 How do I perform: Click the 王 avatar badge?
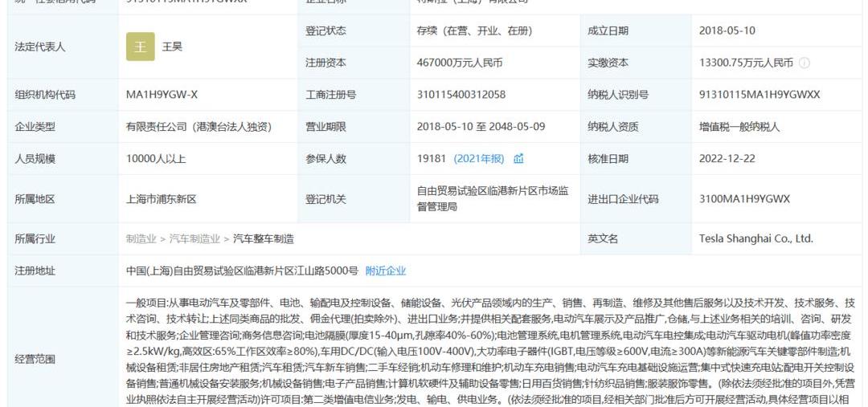141,47
